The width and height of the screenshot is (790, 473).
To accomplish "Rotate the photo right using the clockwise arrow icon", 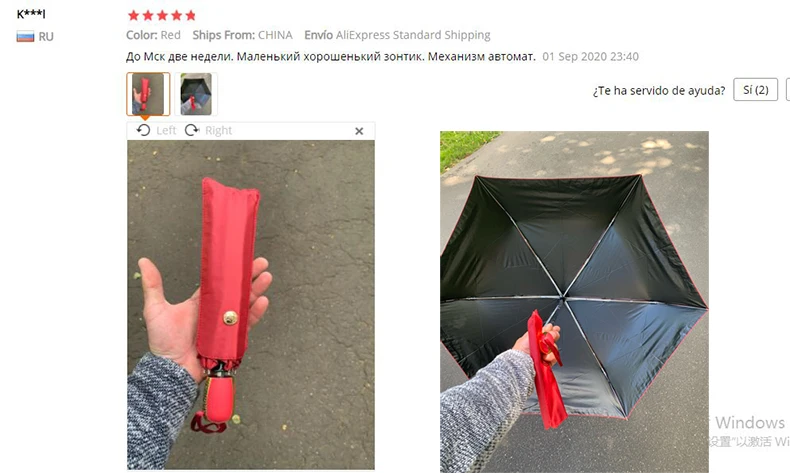I will pyautogui.click(x=191, y=130).
